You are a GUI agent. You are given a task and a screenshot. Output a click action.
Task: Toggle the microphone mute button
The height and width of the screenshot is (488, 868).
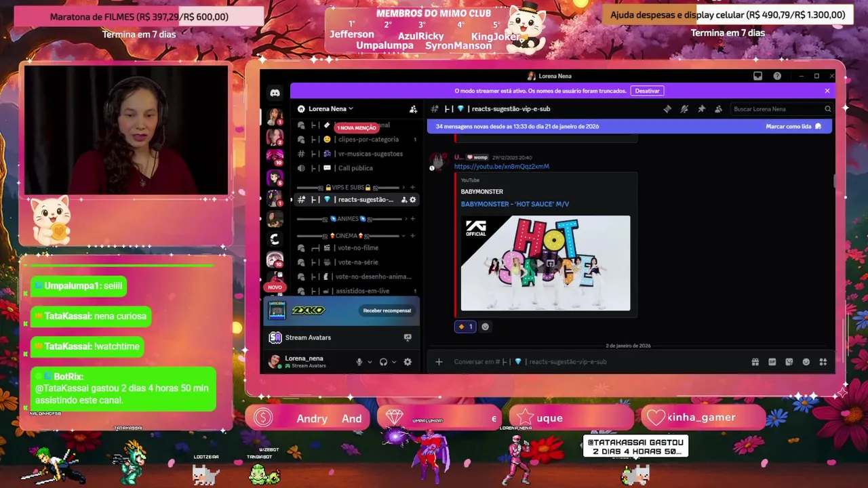pos(359,362)
